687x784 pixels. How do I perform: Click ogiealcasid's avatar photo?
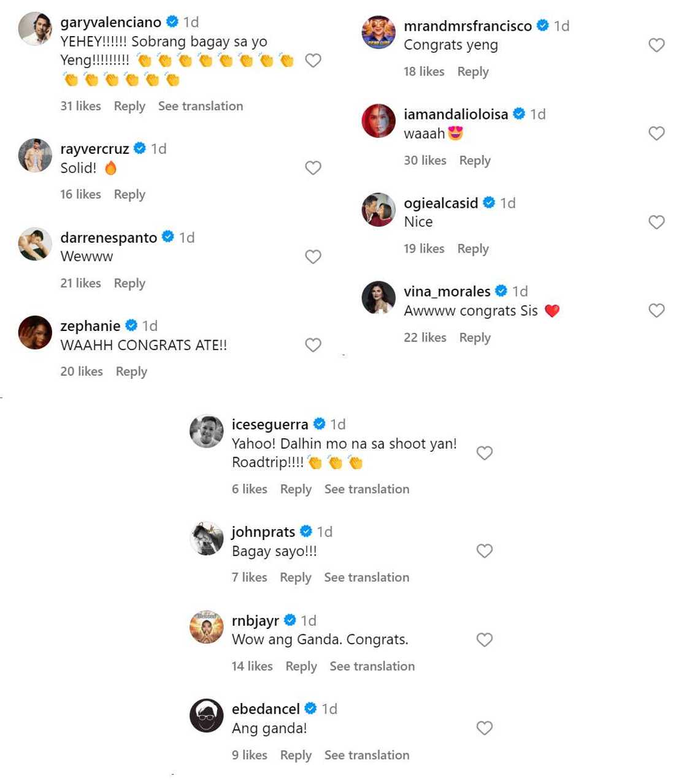tap(378, 210)
